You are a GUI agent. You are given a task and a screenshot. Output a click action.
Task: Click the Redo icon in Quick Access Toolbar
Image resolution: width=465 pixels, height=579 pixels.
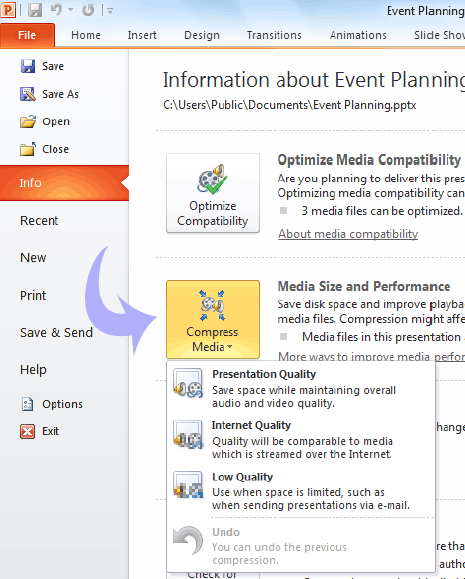88,10
